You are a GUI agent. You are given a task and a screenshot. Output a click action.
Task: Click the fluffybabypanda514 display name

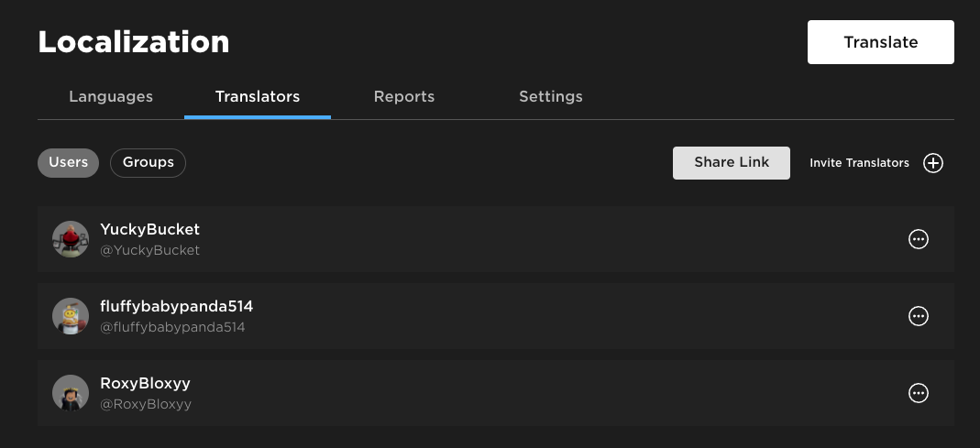tap(176, 306)
